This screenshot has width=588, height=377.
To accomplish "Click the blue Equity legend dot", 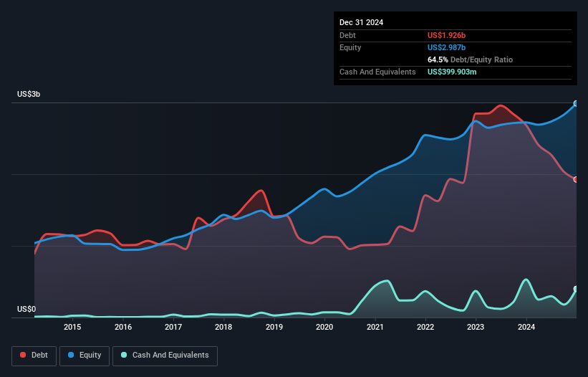I will point(71,355).
